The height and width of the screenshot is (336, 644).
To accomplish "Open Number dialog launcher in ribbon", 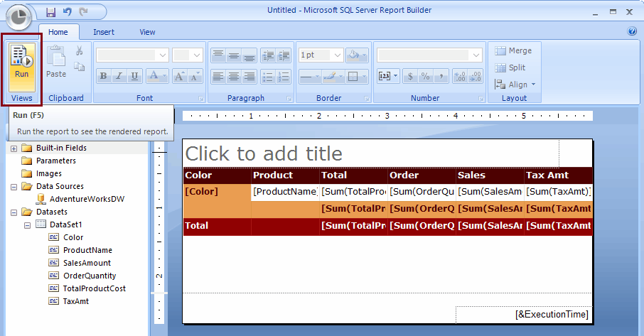I will tap(481, 99).
